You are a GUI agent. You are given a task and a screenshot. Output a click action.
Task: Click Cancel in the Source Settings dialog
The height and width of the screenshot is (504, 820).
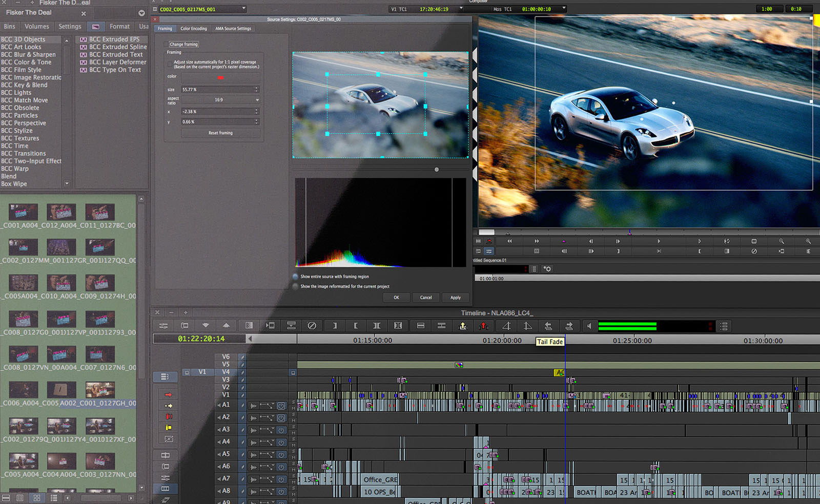pyautogui.click(x=426, y=298)
